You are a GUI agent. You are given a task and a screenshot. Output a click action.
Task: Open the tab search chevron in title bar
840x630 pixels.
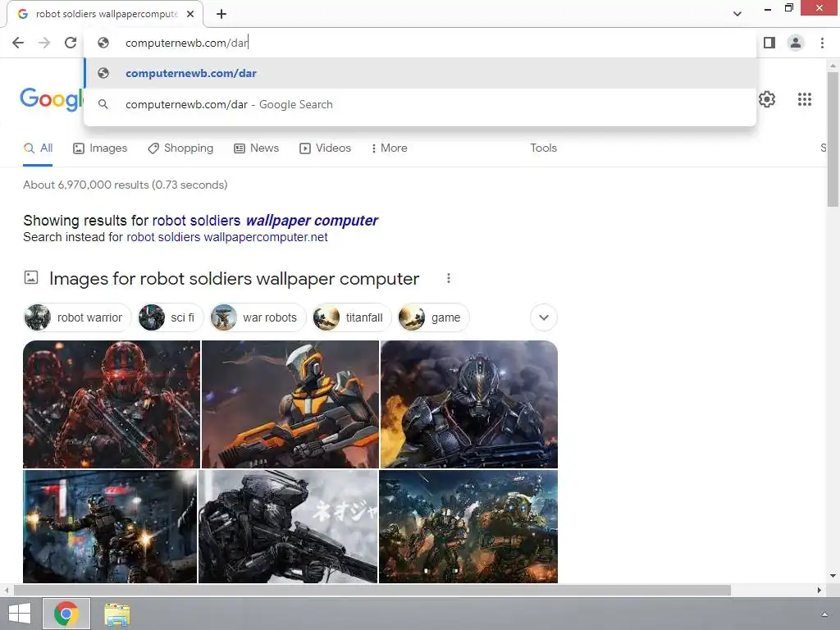click(737, 14)
